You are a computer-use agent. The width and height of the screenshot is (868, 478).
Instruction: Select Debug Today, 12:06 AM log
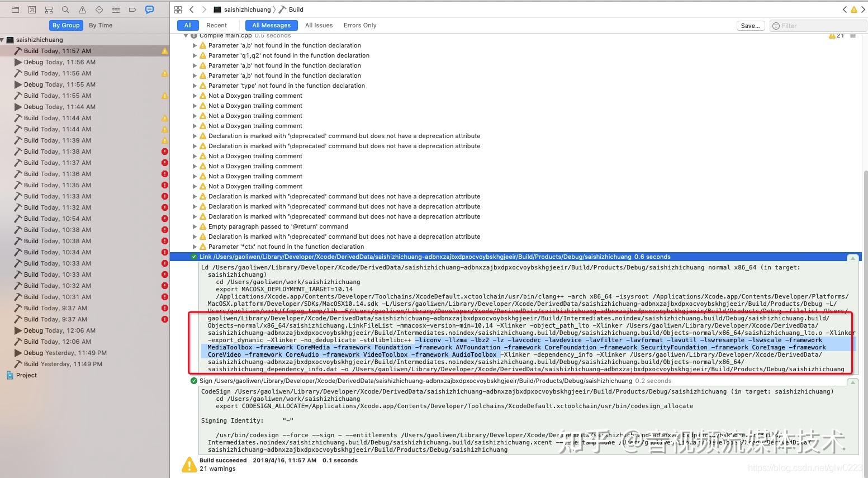click(x=85, y=330)
